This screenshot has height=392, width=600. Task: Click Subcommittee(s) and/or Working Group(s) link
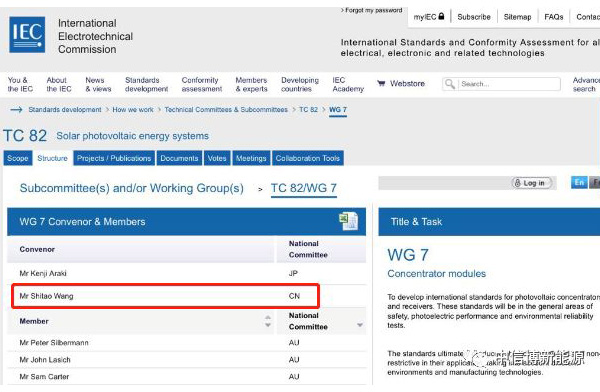132,188
